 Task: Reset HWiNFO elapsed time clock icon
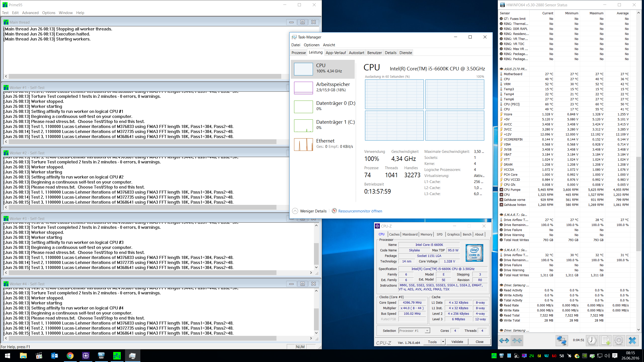click(592, 341)
